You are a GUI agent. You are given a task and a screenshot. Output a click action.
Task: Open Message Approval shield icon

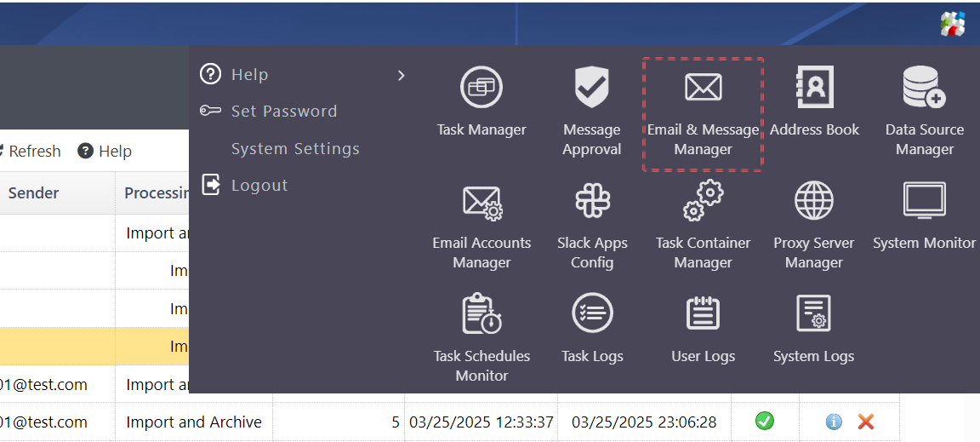click(592, 88)
